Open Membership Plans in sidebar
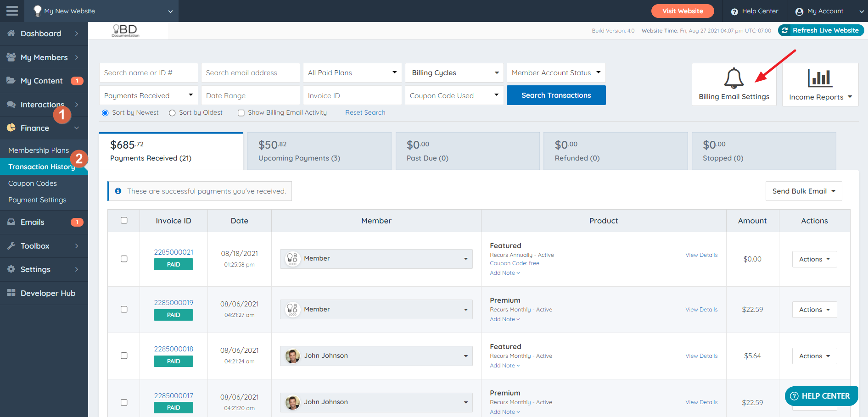The height and width of the screenshot is (417, 868). [x=39, y=150]
